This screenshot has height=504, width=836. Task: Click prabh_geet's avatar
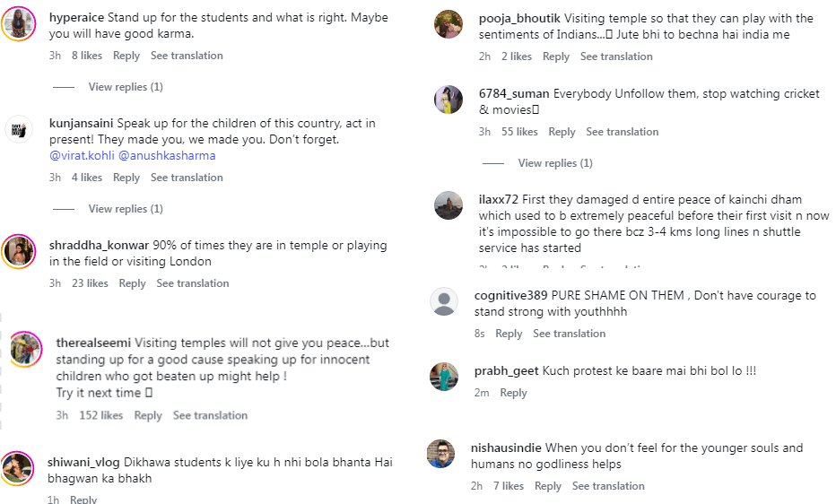tap(444, 377)
